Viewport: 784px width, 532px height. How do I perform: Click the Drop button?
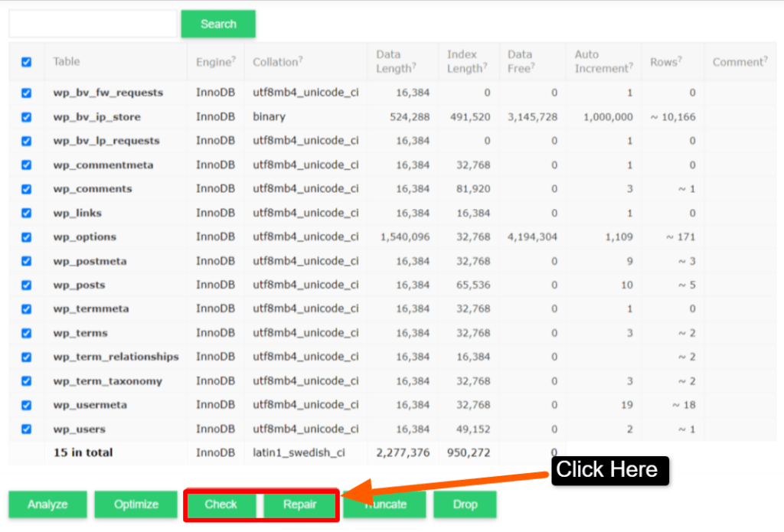click(465, 504)
